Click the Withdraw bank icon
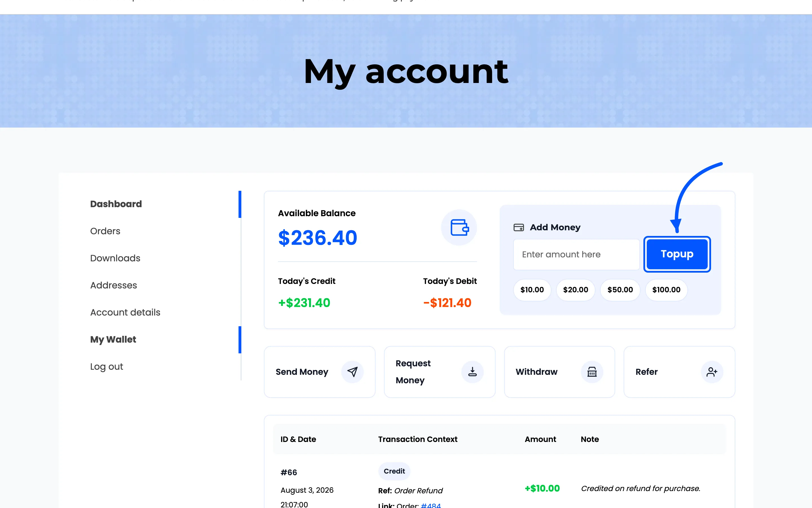Screen dimensions: 812x508 (592, 372)
